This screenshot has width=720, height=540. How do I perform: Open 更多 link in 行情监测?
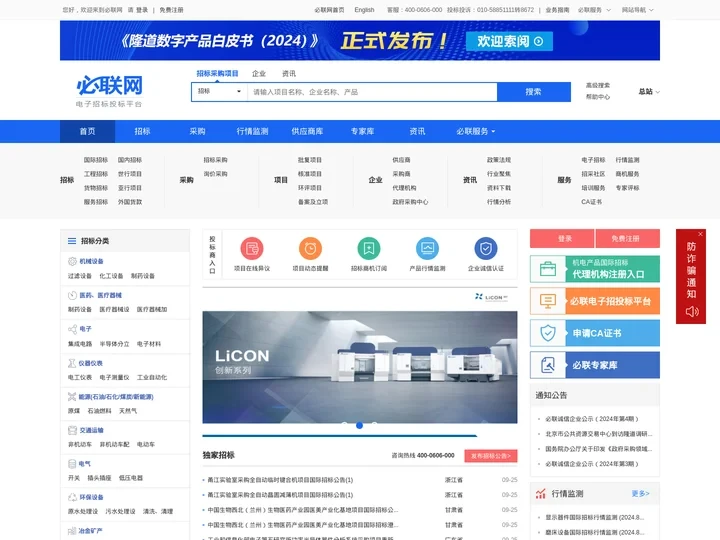tap(640, 494)
